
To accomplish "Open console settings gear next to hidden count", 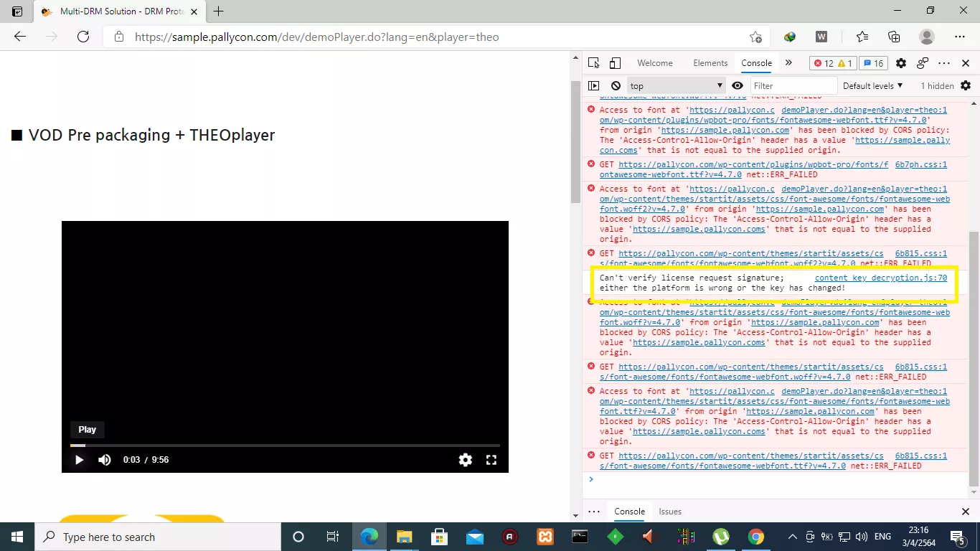I will coord(966,85).
